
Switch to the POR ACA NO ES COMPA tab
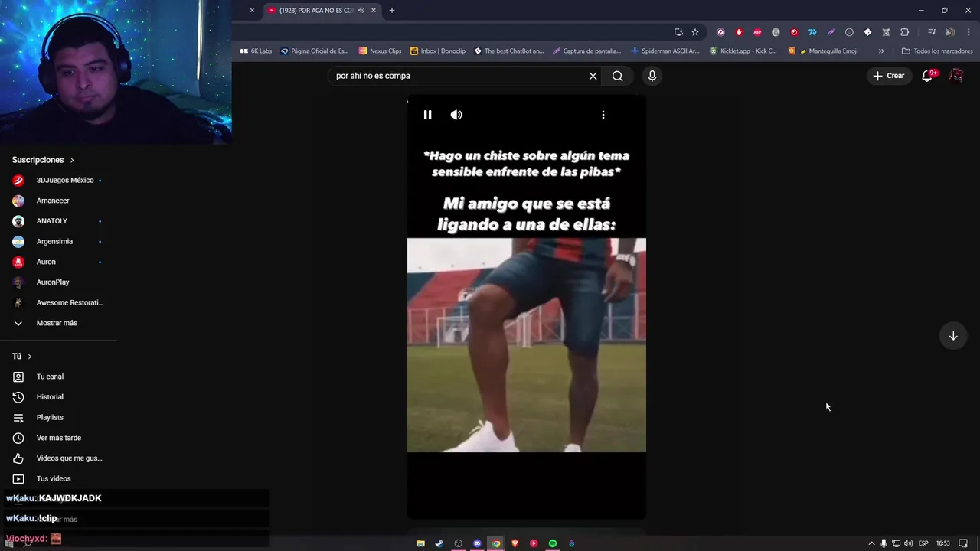coord(316,11)
